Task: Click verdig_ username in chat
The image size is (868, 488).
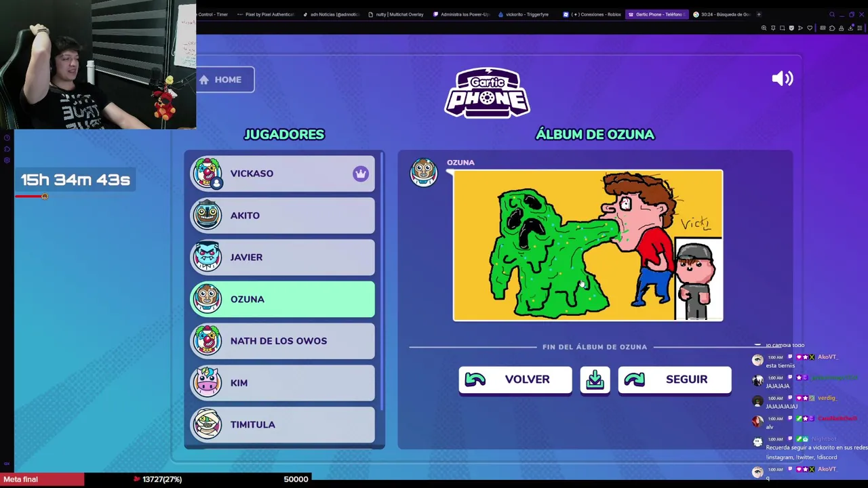Action: [827, 398]
